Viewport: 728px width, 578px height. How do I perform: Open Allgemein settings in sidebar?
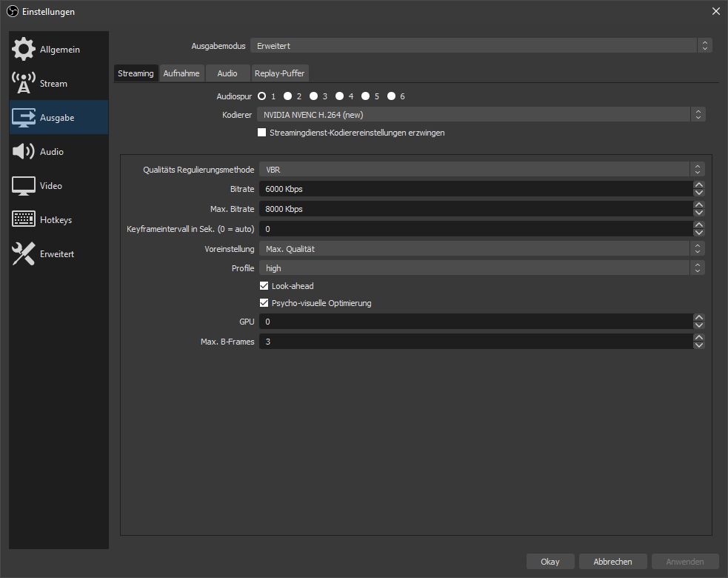59,49
